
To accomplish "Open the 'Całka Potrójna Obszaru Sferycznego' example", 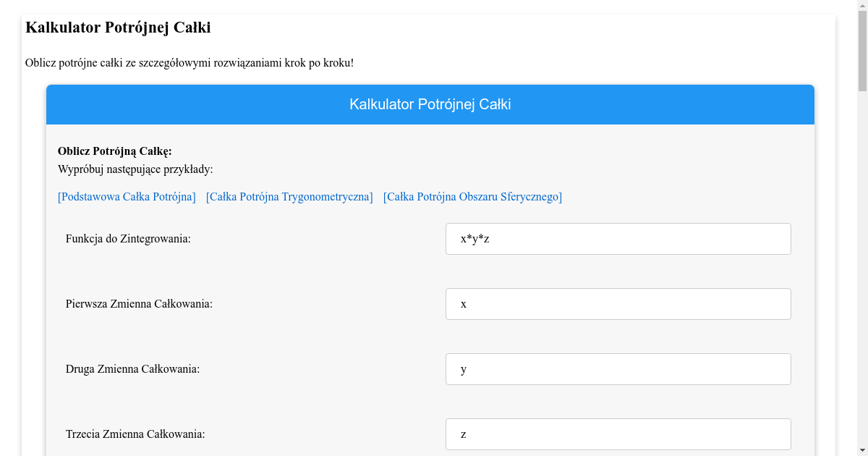I will 472,196.
